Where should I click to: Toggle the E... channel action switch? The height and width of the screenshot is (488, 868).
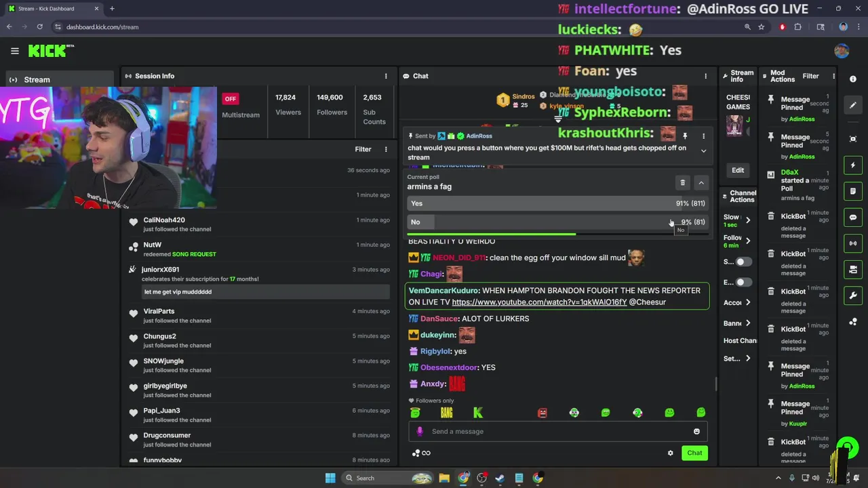(744, 282)
